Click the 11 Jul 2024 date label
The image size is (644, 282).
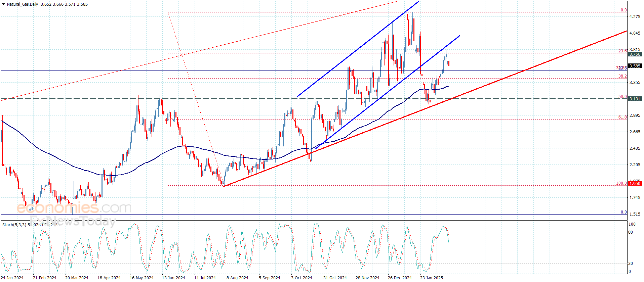click(x=205, y=278)
